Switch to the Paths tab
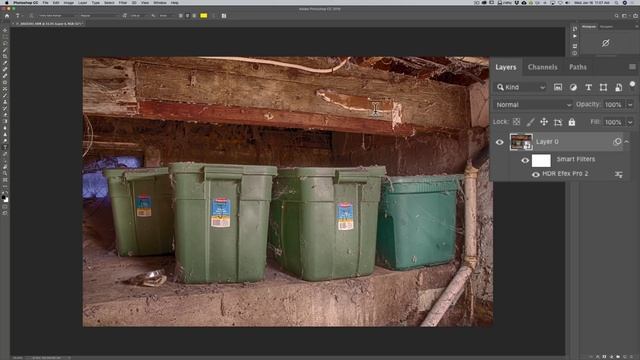Image resolution: width=640 pixels, height=360 pixels. (x=578, y=67)
